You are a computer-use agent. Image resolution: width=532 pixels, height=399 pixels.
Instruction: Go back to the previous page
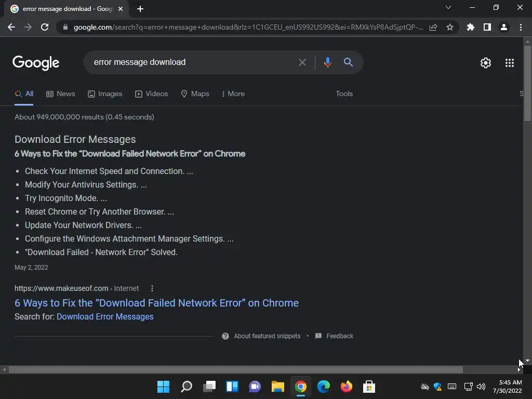(x=11, y=27)
